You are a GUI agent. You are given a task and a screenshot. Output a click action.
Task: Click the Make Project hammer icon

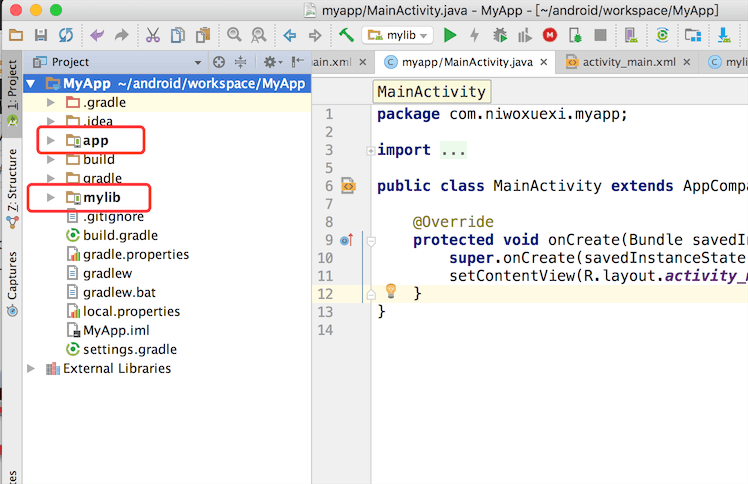347,35
